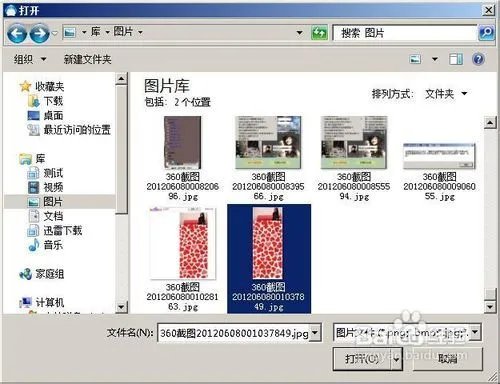
Task: Open the 打开 button split arrow
Action: point(396,359)
